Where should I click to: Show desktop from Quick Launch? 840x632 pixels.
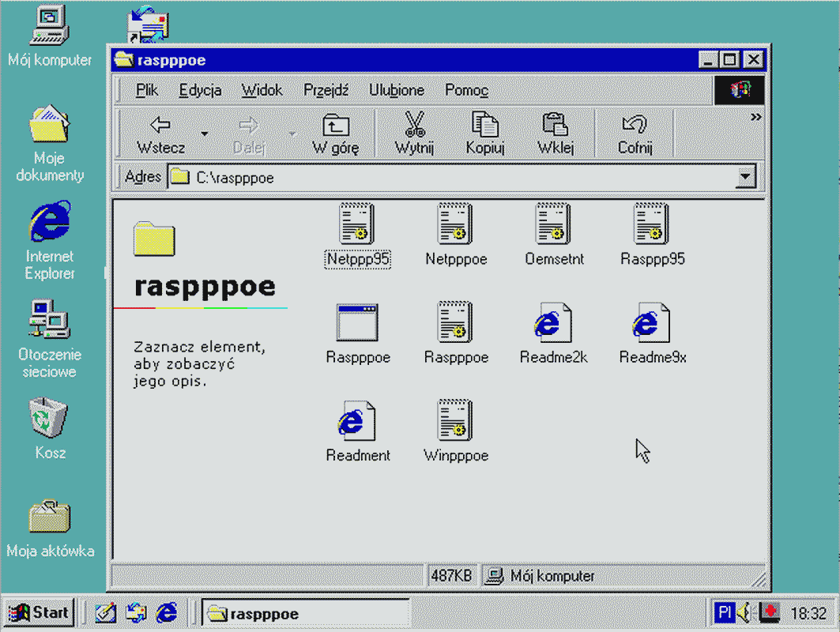pyautogui.click(x=106, y=612)
